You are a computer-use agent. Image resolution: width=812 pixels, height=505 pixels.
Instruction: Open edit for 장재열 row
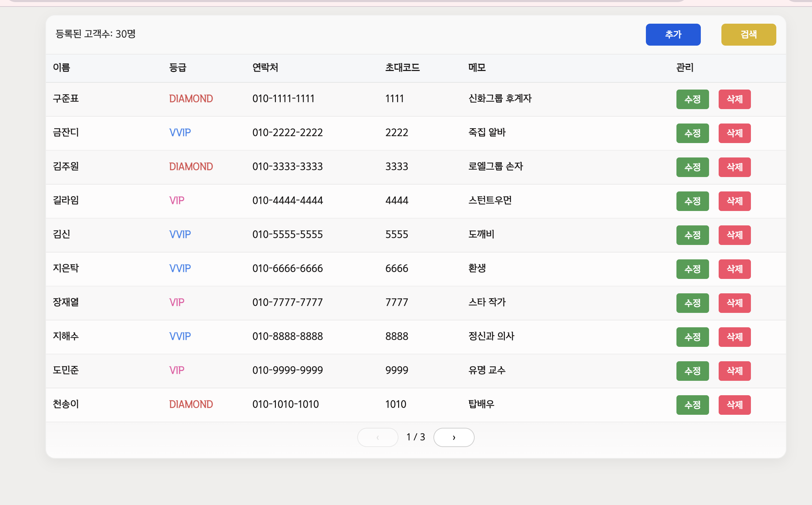(692, 303)
